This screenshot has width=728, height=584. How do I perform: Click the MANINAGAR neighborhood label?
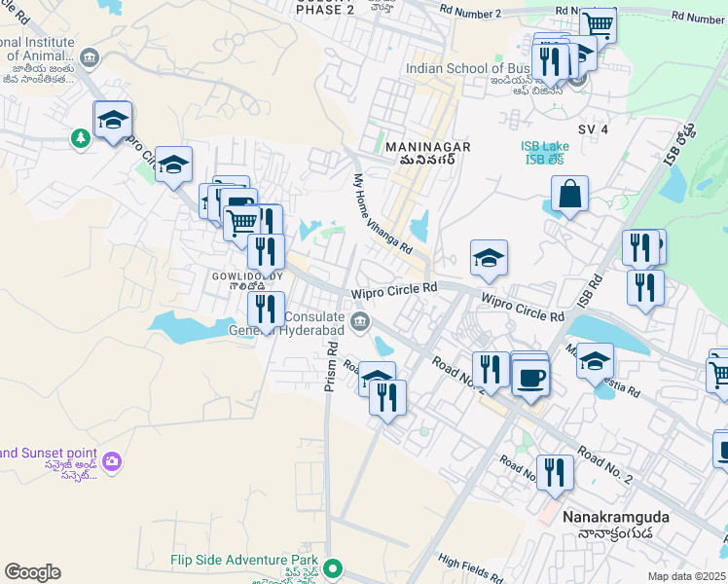[x=428, y=147]
